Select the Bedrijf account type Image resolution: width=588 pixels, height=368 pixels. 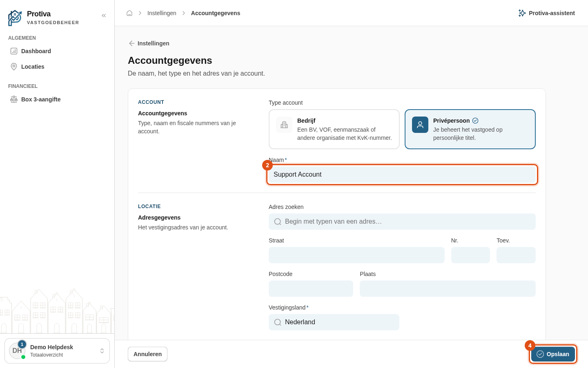(334, 129)
